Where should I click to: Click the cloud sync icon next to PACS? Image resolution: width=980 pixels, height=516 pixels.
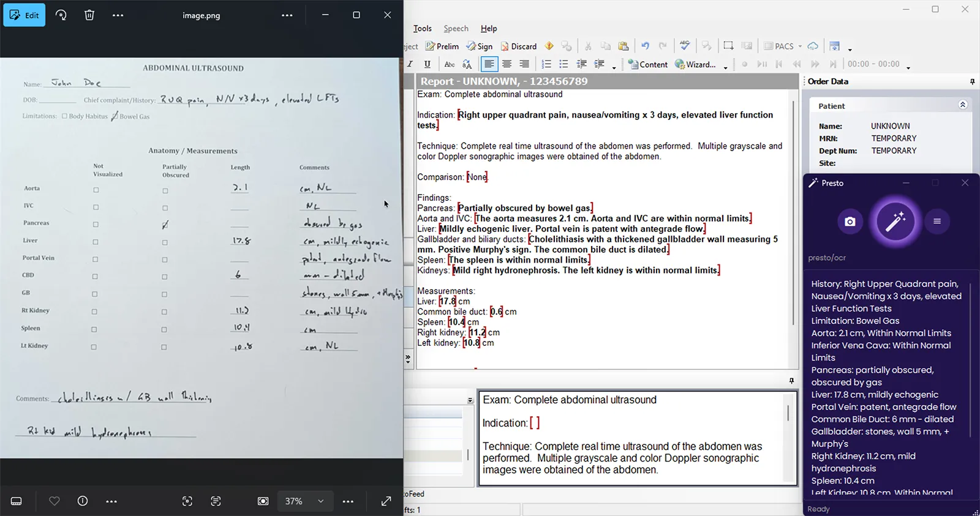[x=813, y=46]
